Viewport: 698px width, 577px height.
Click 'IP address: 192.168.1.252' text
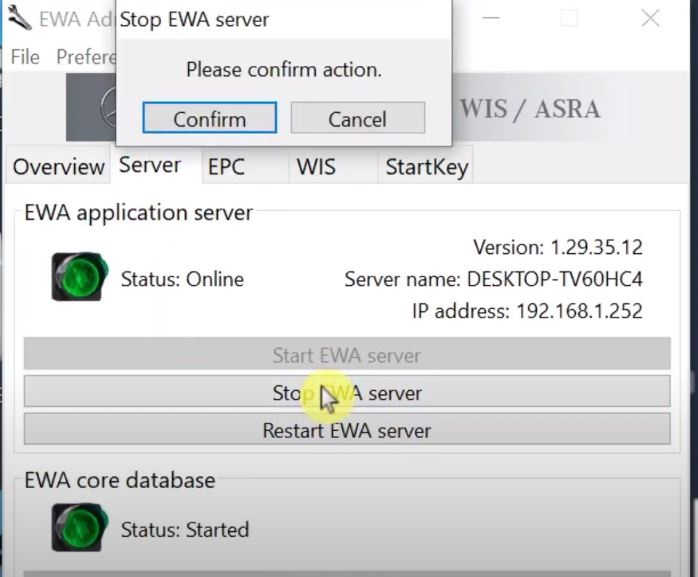(527, 311)
